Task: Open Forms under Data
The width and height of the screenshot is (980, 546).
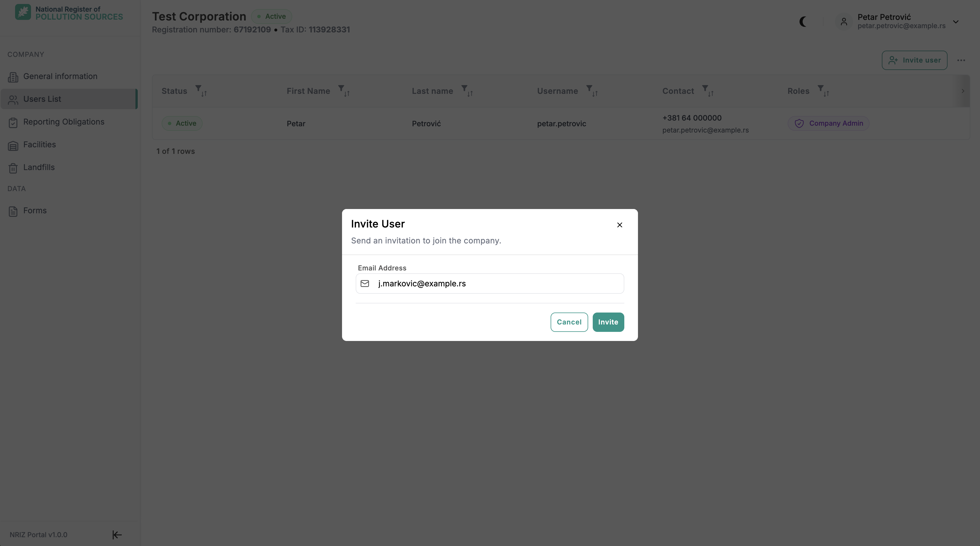Action: click(69, 211)
